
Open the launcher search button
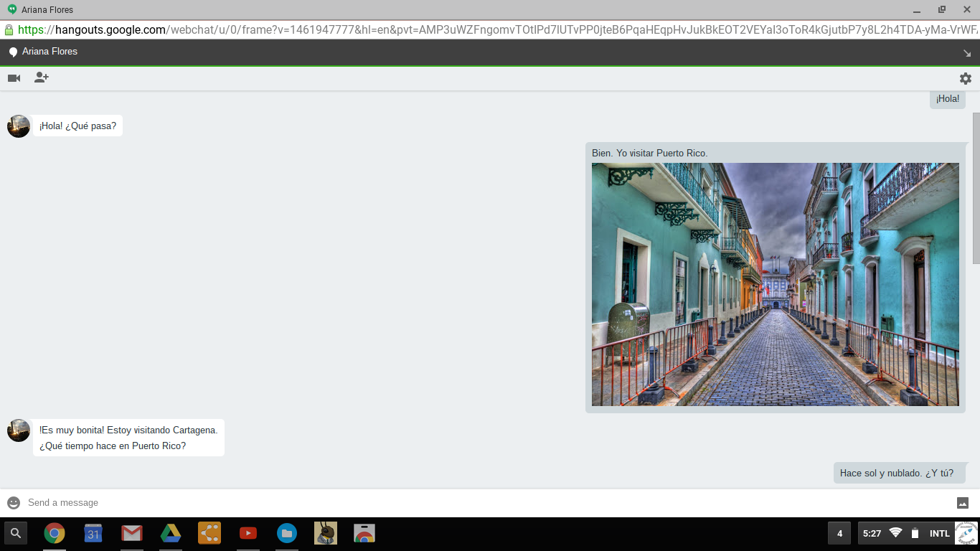coord(16,533)
